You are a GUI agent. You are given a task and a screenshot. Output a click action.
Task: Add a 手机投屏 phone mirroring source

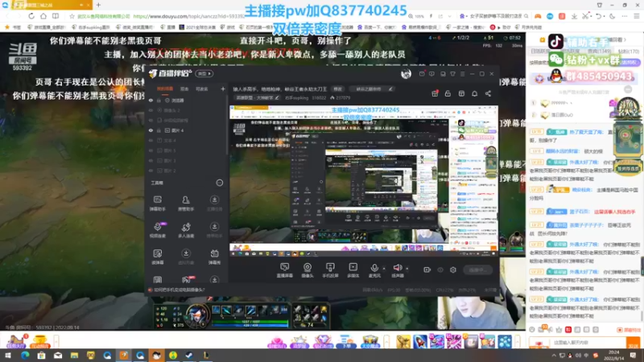pos(330,270)
